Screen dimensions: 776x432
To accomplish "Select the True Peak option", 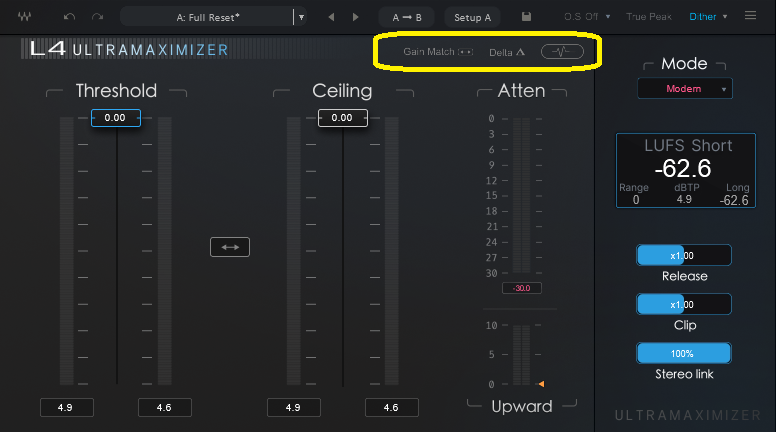I will click(x=649, y=17).
